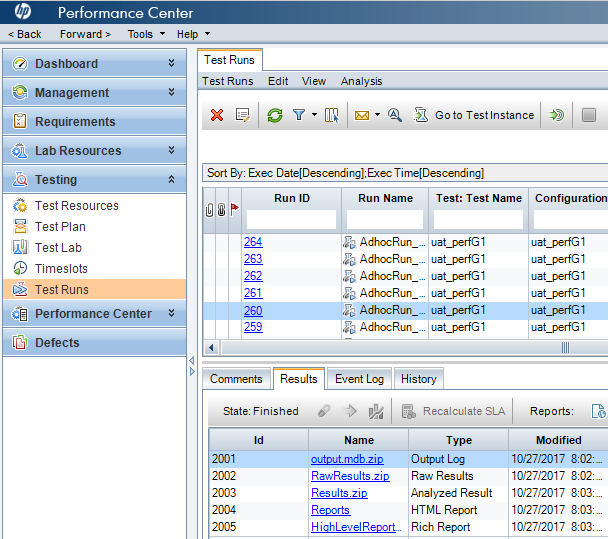Viewport: 613px width, 539px height.
Task: Click the red X delete icon
Action: pos(217,115)
